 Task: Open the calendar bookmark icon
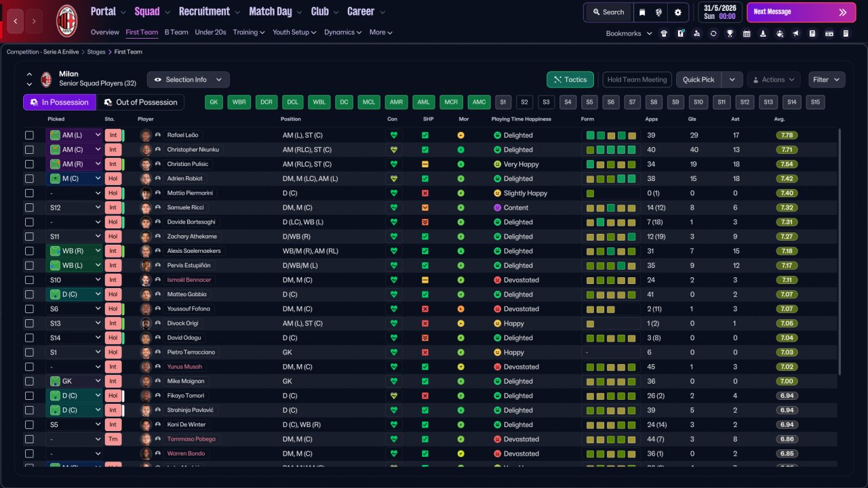coord(747,33)
